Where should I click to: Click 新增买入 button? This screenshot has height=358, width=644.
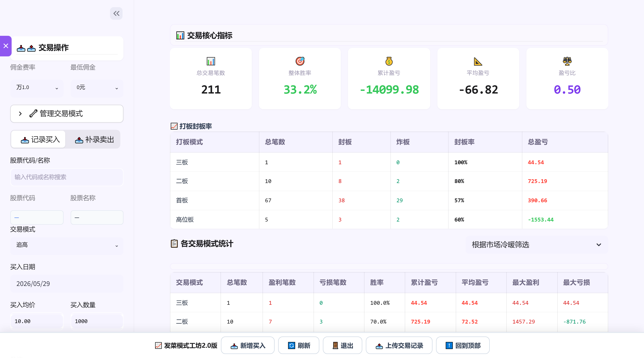(x=248, y=345)
